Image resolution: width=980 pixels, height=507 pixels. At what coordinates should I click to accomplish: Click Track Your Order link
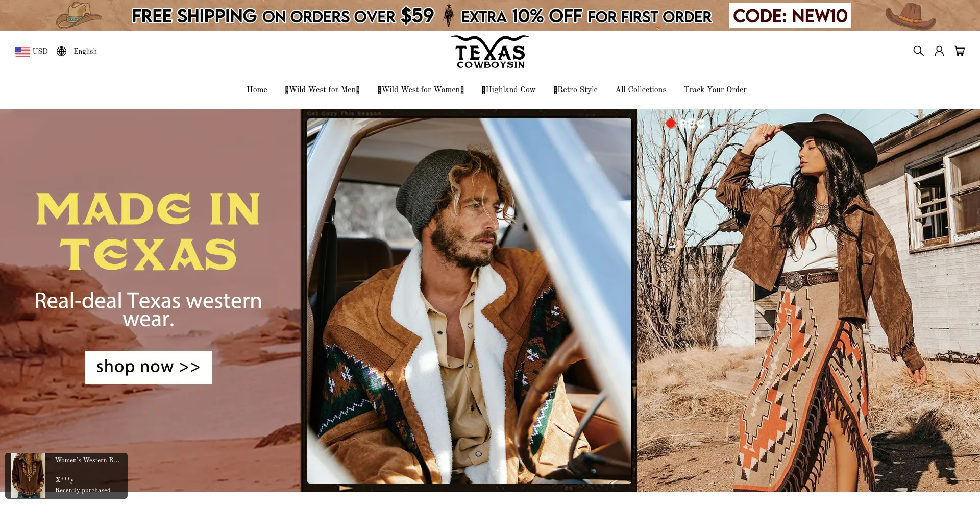[x=715, y=90]
